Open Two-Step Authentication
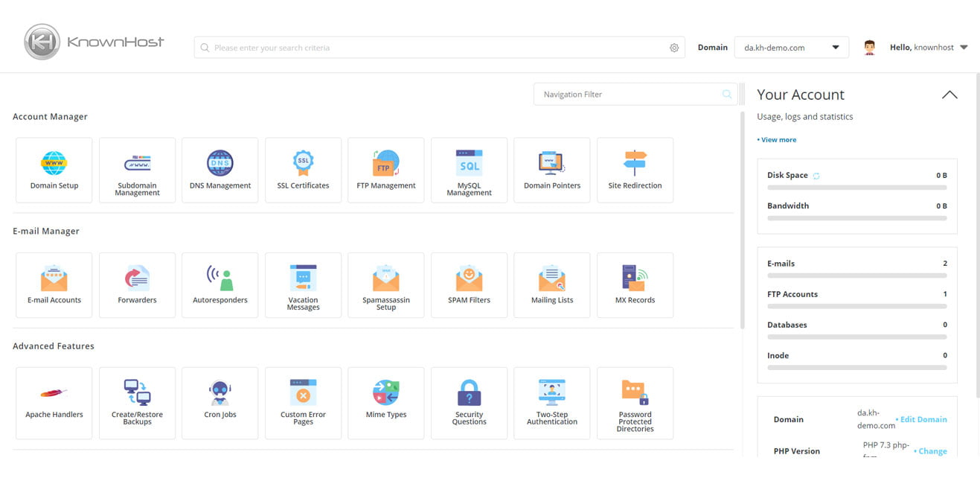 tap(551, 402)
